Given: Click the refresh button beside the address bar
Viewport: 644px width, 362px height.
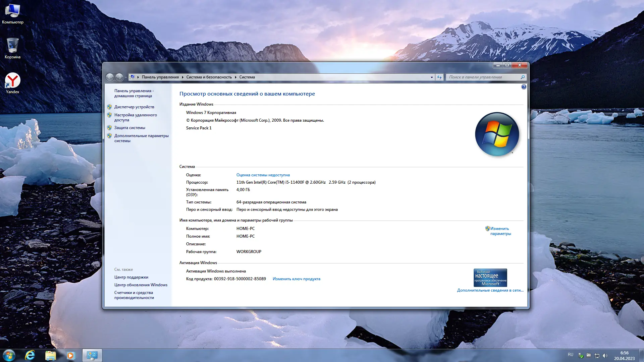Looking at the screenshot, I should (439, 77).
